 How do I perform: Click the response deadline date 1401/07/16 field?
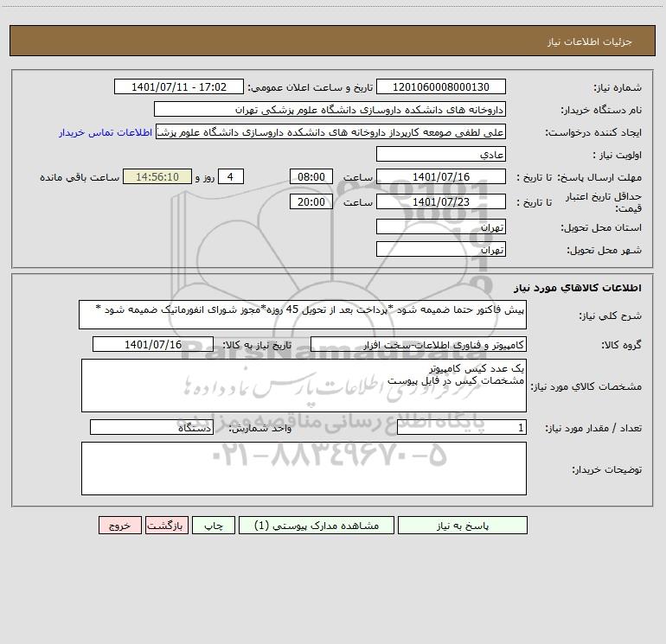441,176
